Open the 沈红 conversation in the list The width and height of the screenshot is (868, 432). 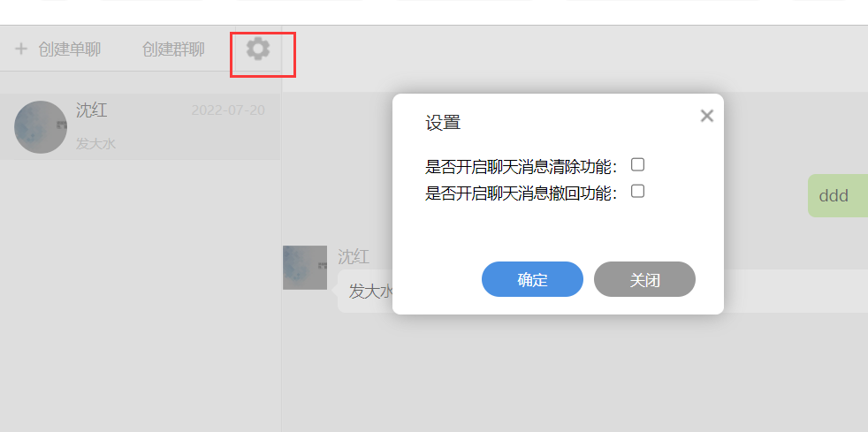pos(140,126)
